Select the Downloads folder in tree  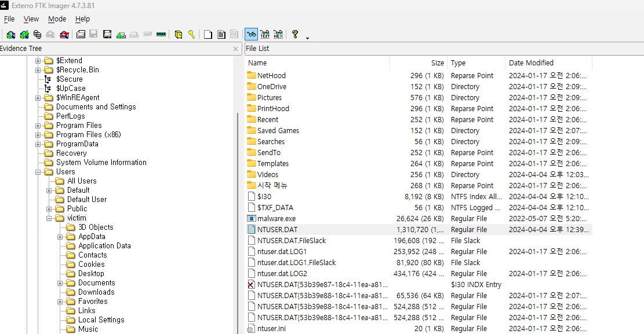click(x=97, y=292)
